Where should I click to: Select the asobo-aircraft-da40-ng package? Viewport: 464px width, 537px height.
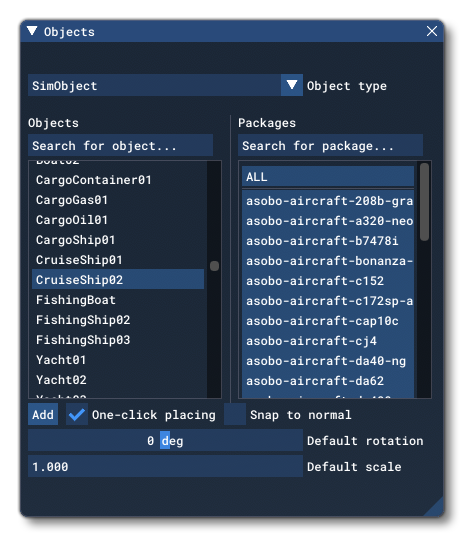coord(328,361)
